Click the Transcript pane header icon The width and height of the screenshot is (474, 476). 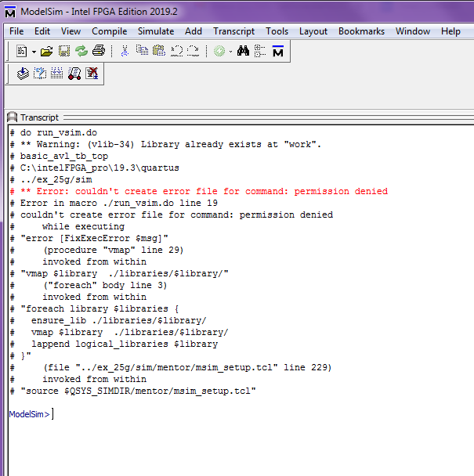[x=13, y=117]
